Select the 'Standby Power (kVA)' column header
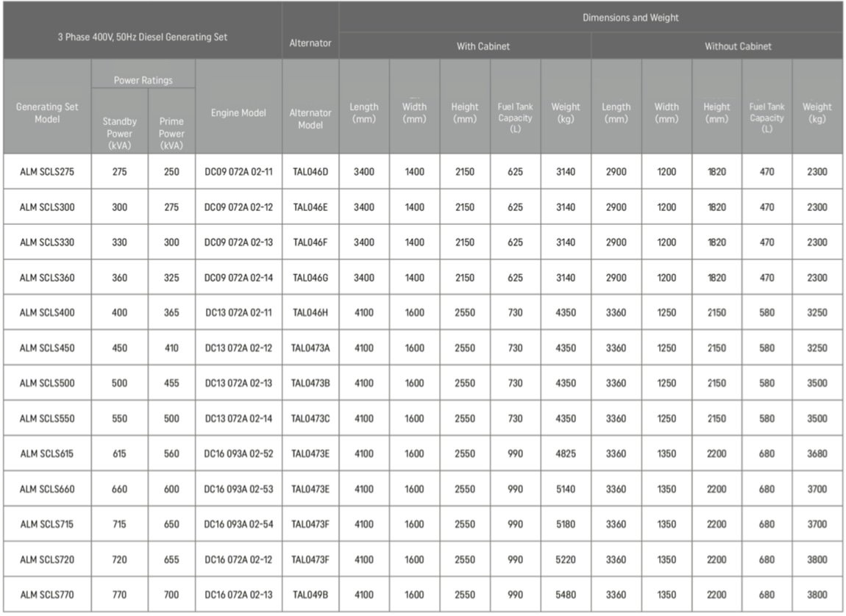The height and width of the screenshot is (616, 846). [119, 133]
